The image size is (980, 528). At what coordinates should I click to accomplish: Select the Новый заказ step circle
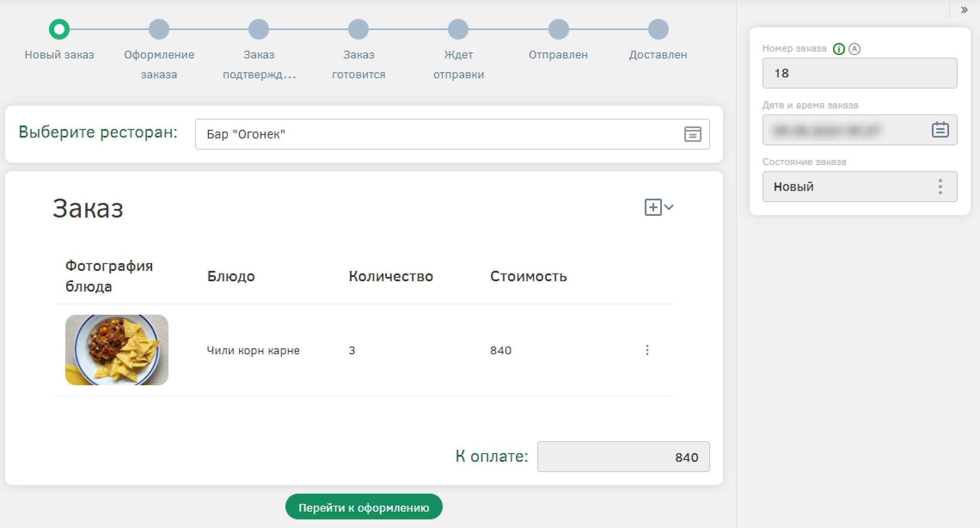tap(59, 29)
